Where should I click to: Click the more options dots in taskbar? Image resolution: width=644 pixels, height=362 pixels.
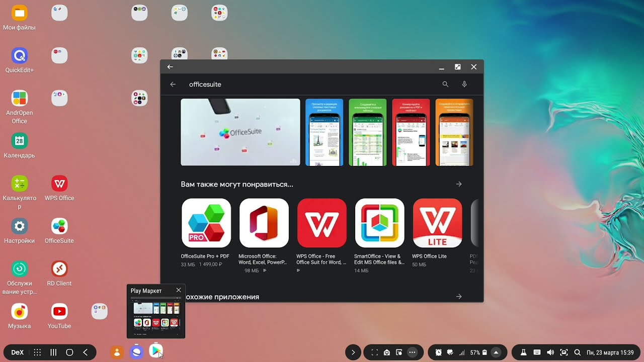tap(412, 352)
